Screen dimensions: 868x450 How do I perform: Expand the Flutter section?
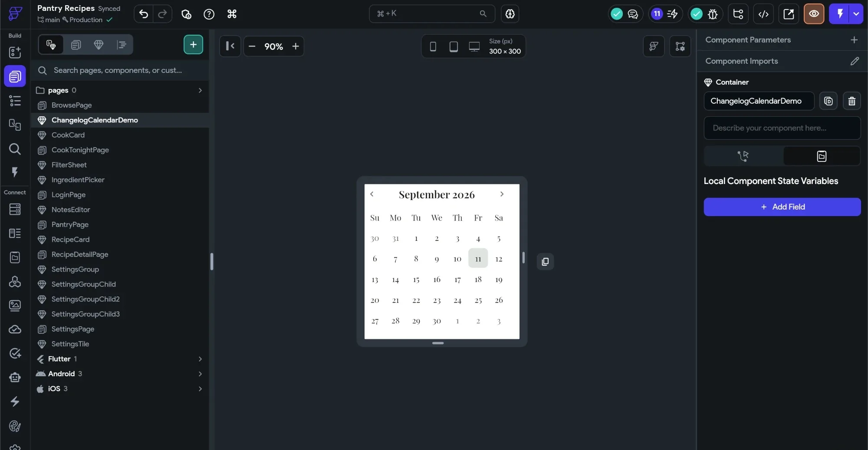[200, 359]
